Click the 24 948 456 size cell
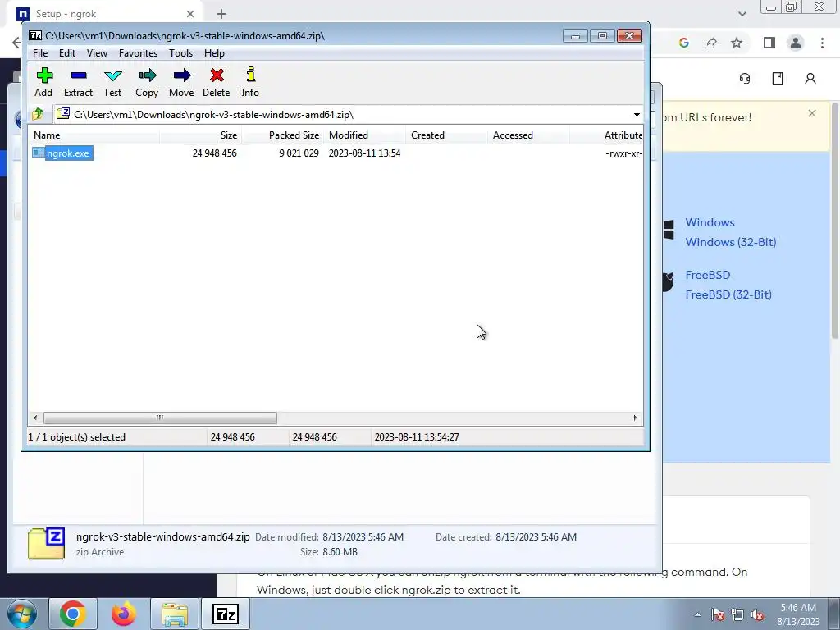 (214, 153)
